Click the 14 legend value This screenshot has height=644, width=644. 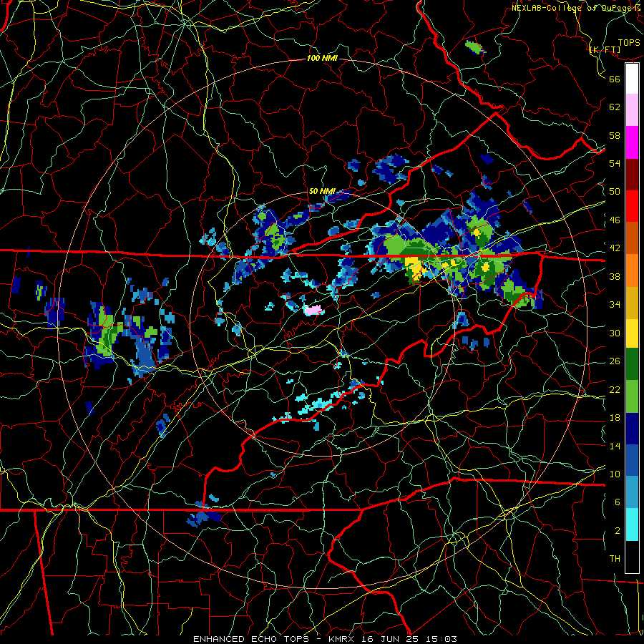point(615,446)
